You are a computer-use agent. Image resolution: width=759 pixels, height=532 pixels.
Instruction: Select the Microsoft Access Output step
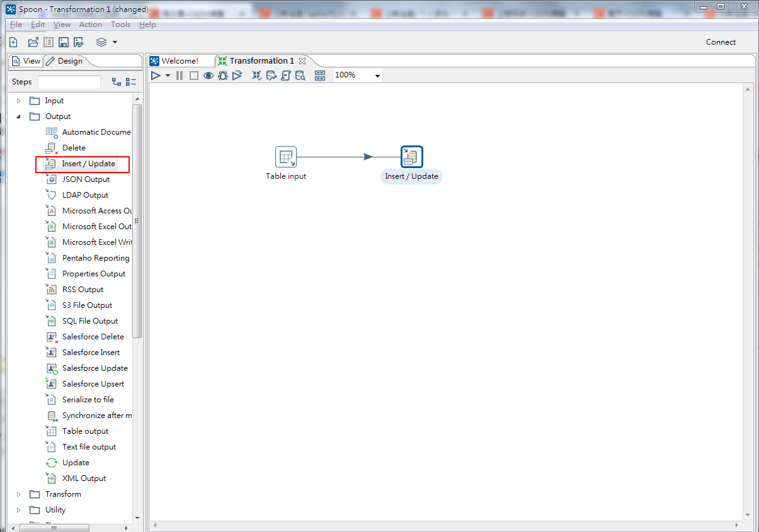pos(88,211)
